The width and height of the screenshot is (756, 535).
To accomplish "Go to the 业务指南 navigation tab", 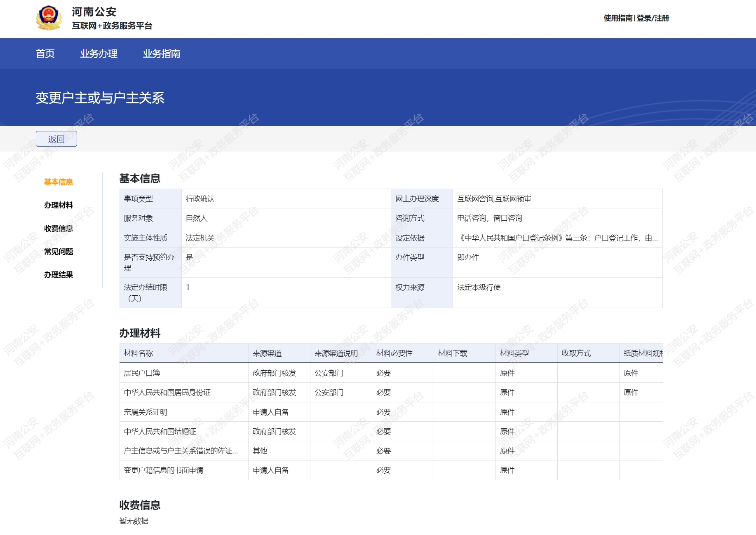I will tap(161, 54).
